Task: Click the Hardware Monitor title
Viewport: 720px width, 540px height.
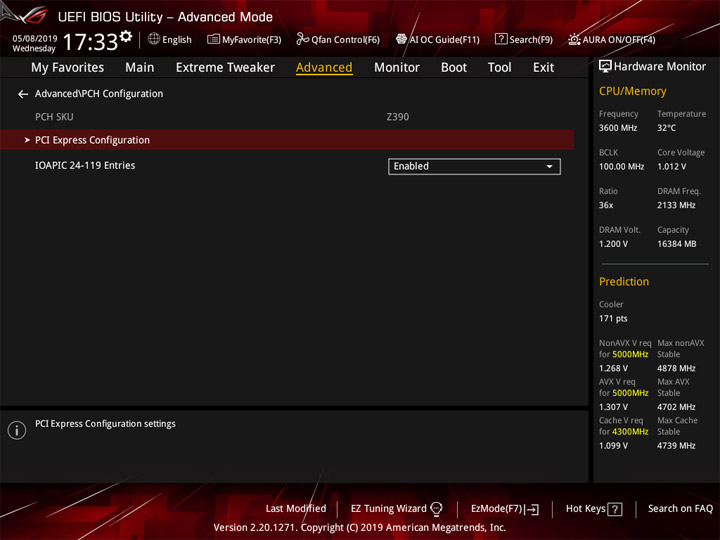Action: (660, 67)
